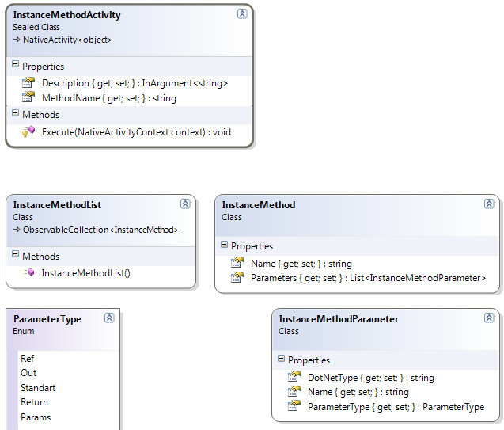
Task: Click the Name property icon in InstanceMethod
Action: (x=237, y=263)
